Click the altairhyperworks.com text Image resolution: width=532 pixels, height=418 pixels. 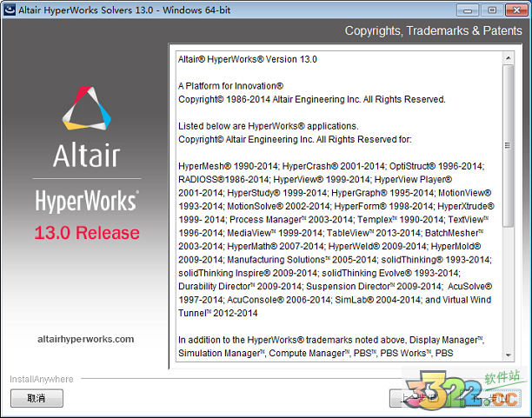pos(85,339)
